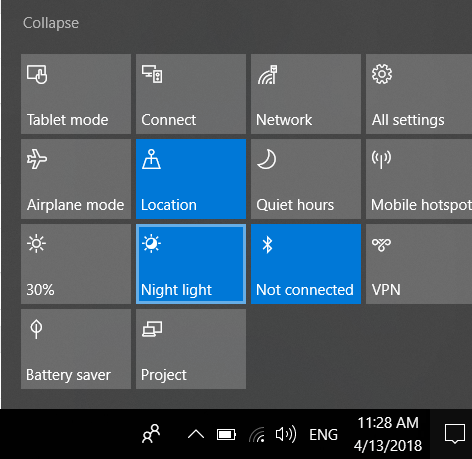The width and height of the screenshot is (472, 459).
Task: Click the Wi-Fi network tray icon
Action: pos(257,435)
